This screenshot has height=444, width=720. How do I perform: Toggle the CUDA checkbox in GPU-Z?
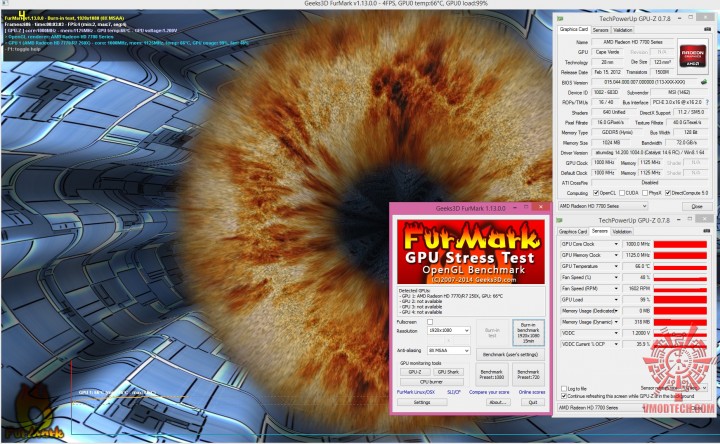pos(622,193)
